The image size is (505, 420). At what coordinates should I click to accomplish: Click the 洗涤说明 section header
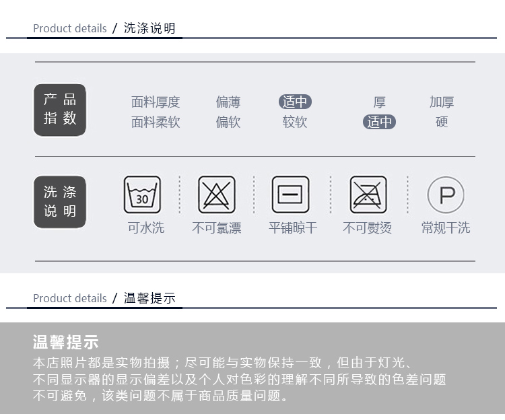click(149, 28)
